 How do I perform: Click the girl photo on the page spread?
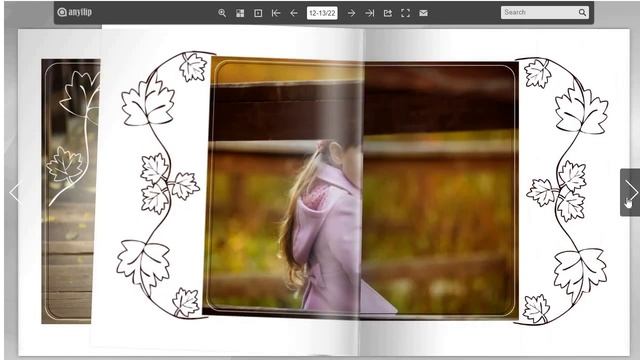[x=361, y=189]
